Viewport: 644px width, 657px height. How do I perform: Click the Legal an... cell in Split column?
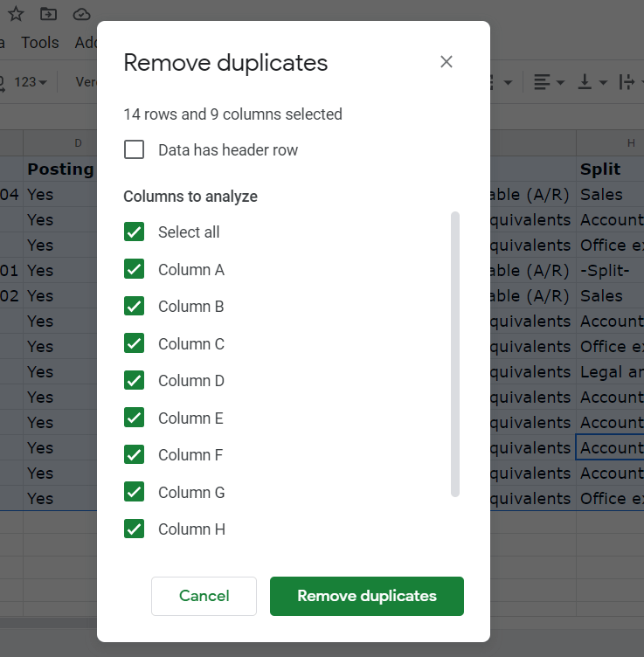(x=610, y=372)
